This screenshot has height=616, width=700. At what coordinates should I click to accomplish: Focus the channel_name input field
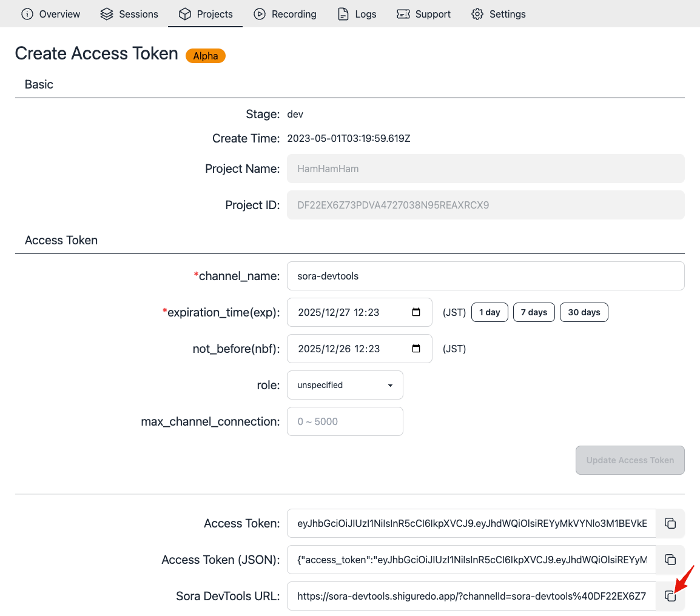tap(486, 276)
